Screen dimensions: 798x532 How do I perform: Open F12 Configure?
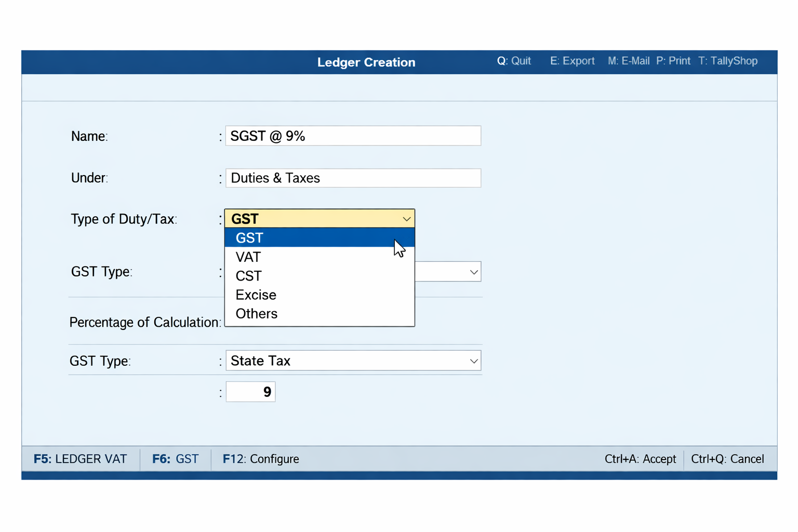click(x=261, y=459)
